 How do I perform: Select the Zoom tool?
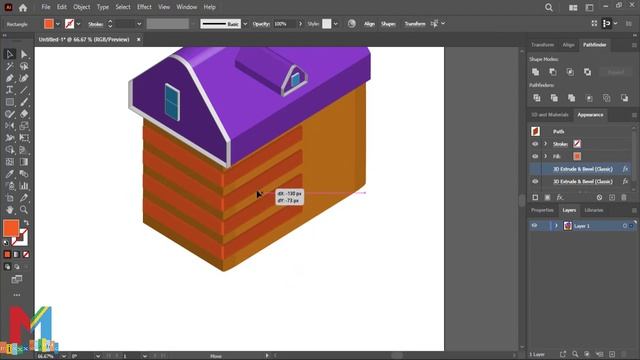click(24, 210)
